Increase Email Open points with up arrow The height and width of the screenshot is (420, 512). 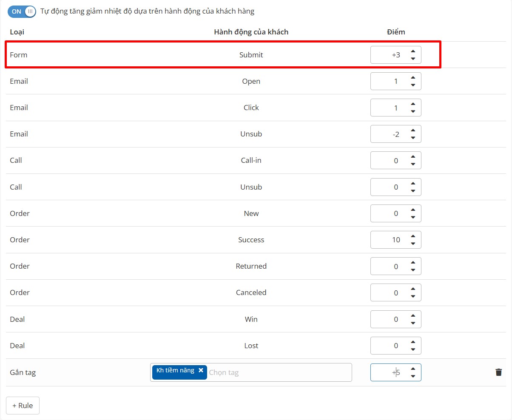click(412, 78)
